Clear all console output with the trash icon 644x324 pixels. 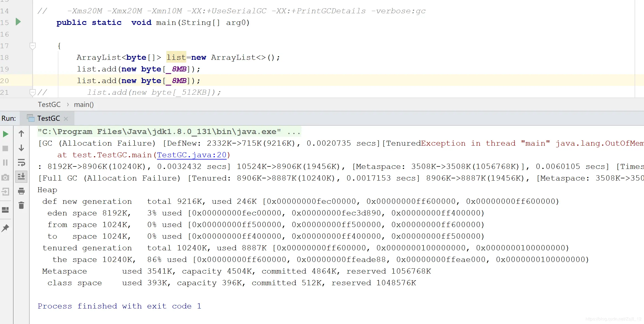[21, 205]
